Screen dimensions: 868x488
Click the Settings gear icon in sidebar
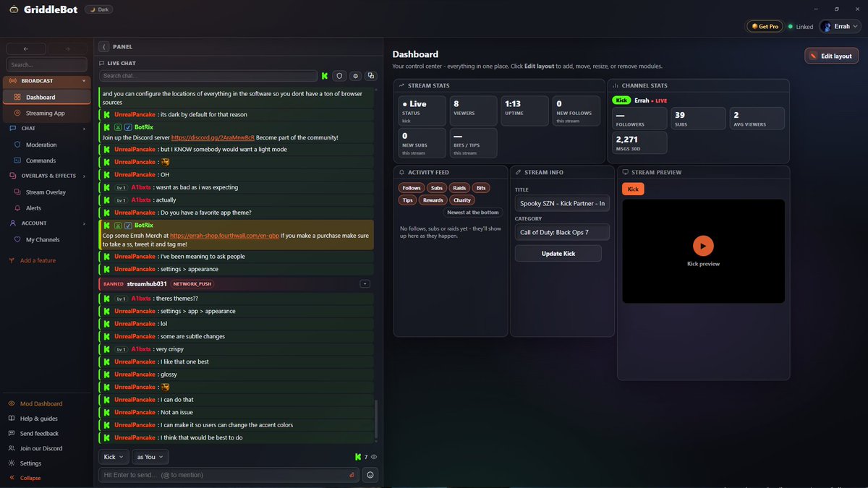pos(12,463)
